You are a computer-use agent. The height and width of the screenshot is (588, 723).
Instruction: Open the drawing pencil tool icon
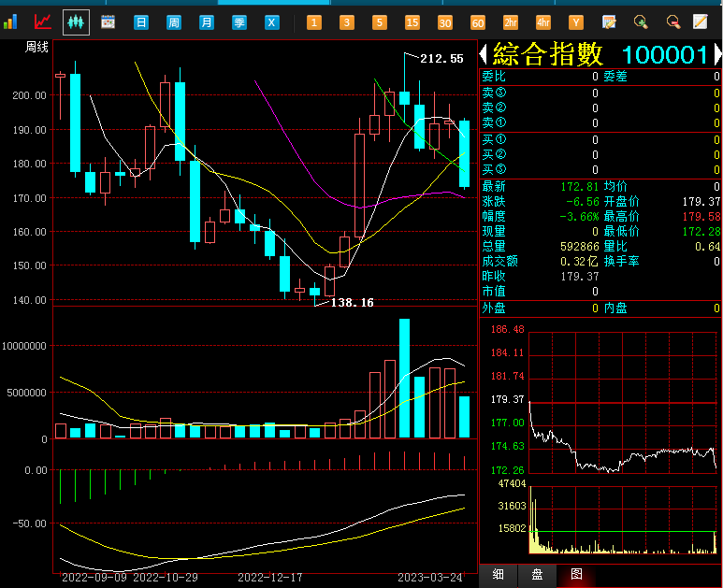tap(700, 22)
